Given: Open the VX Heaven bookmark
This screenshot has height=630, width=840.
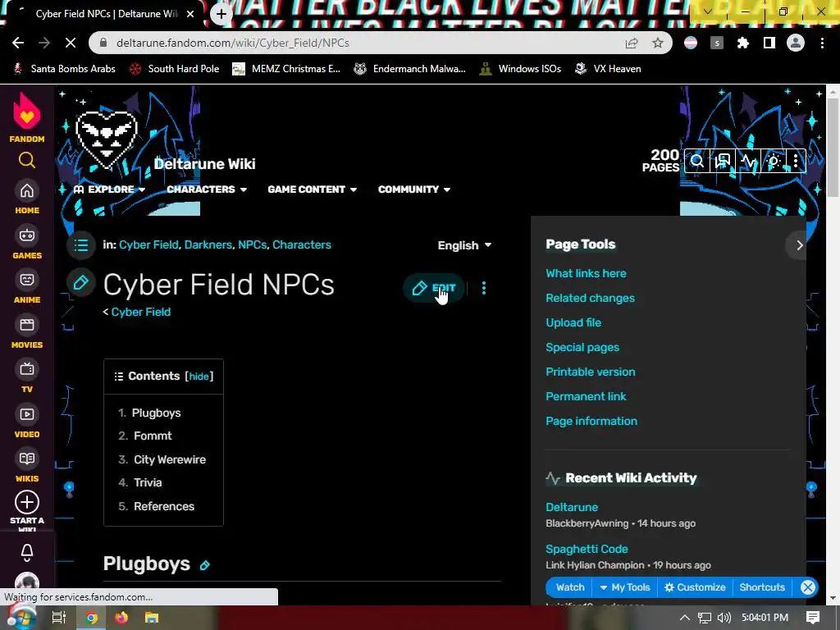Looking at the screenshot, I should coord(608,69).
